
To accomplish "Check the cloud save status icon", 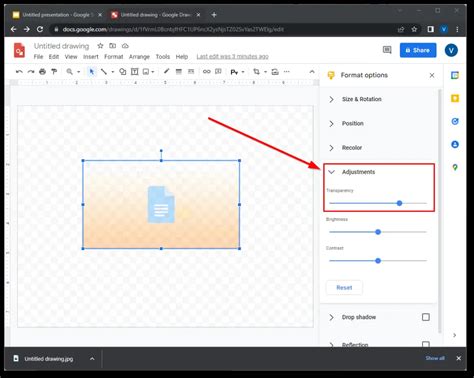I will [x=125, y=46].
